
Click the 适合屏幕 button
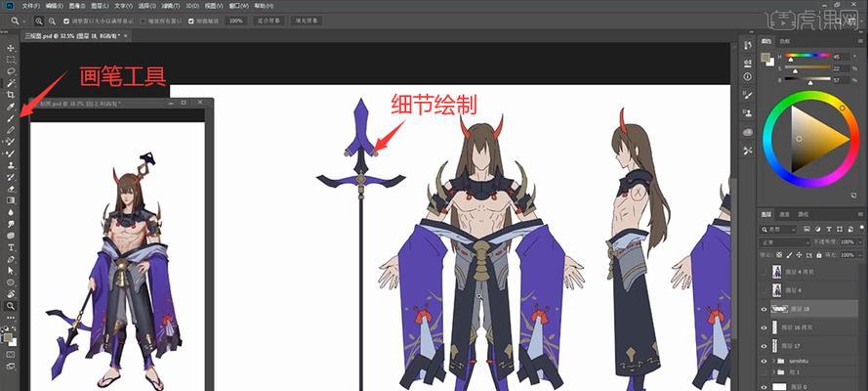269,22
